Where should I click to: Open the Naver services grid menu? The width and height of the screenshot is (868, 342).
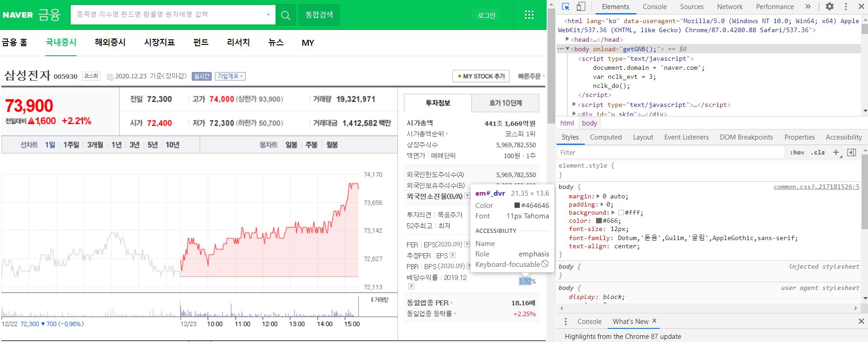529,15
